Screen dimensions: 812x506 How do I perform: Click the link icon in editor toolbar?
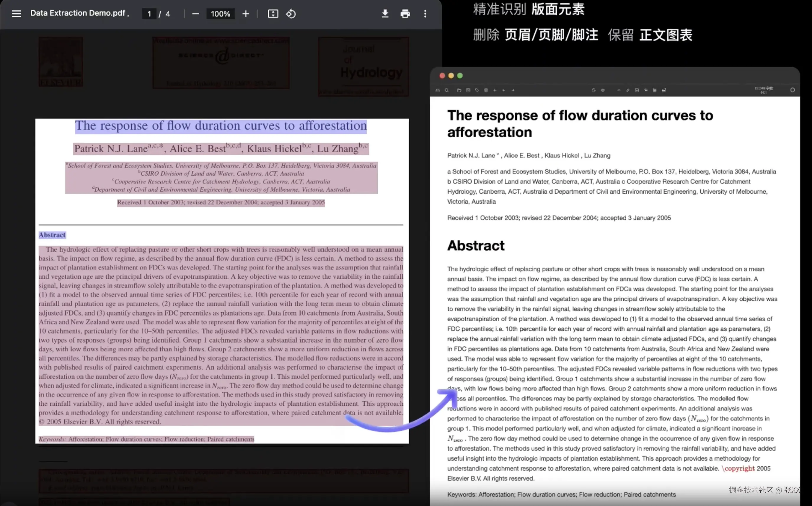(627, 90)
